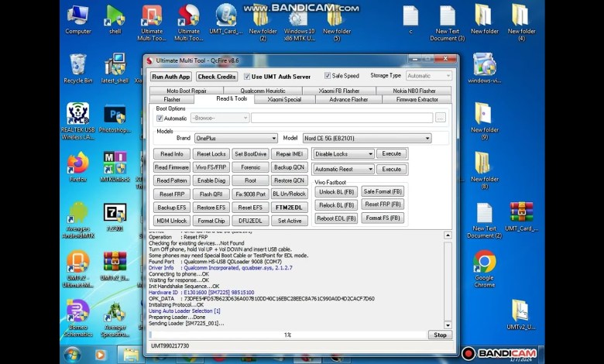Switch to Xiaomi FB Flasher tab
Screen dimensions: 604x364
click(x=339, y=91)
